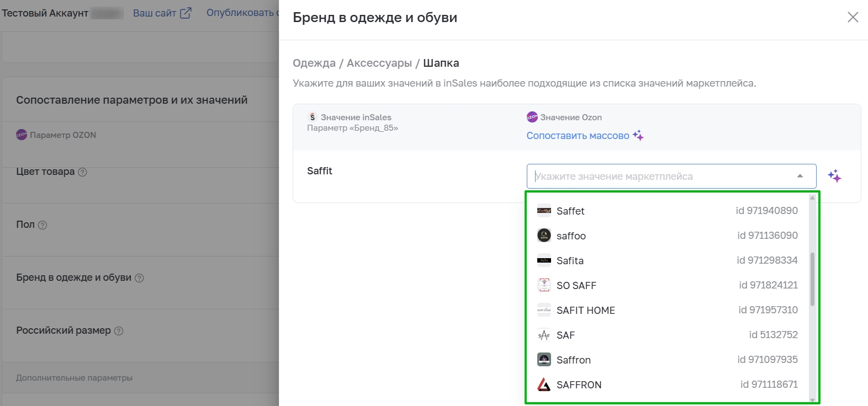The image size is (868, 406).
Task: Click the SAFIT HOME brand logo icon
Action: (x=544, y=310)
